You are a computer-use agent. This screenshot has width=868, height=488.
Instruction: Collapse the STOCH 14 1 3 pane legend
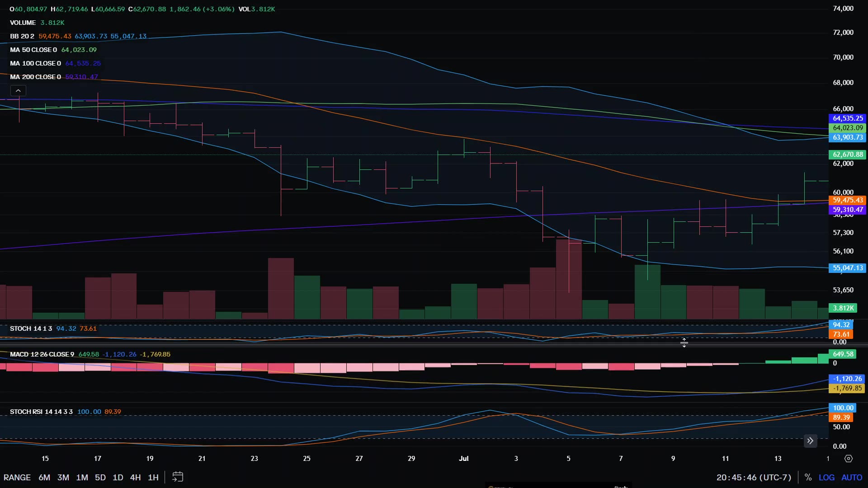[x=31, y=328]
